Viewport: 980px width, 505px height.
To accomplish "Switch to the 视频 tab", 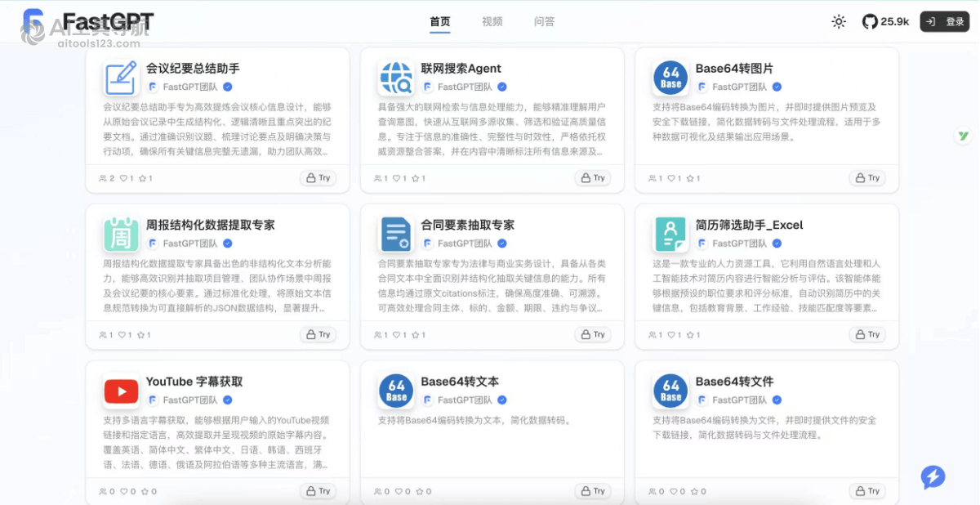I will 492,22.
